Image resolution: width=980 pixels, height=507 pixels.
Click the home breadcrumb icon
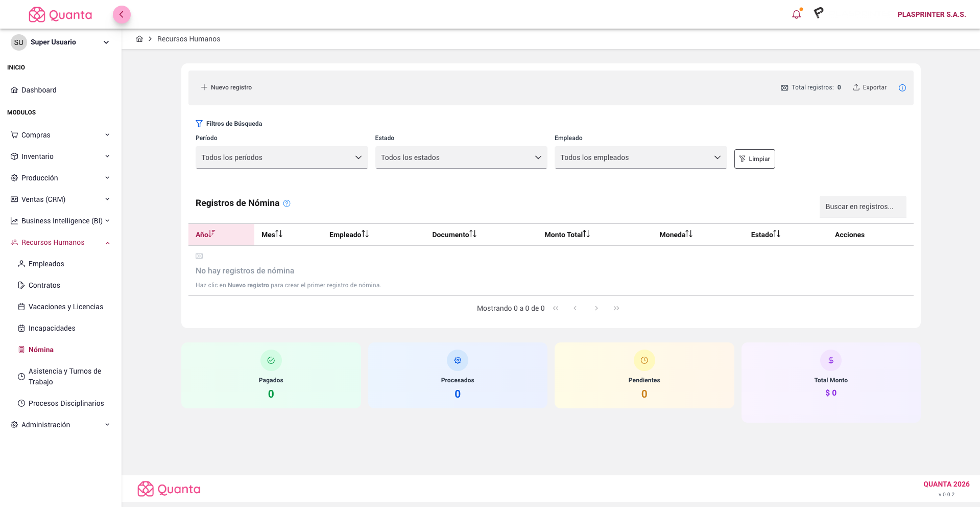(139, 38)
